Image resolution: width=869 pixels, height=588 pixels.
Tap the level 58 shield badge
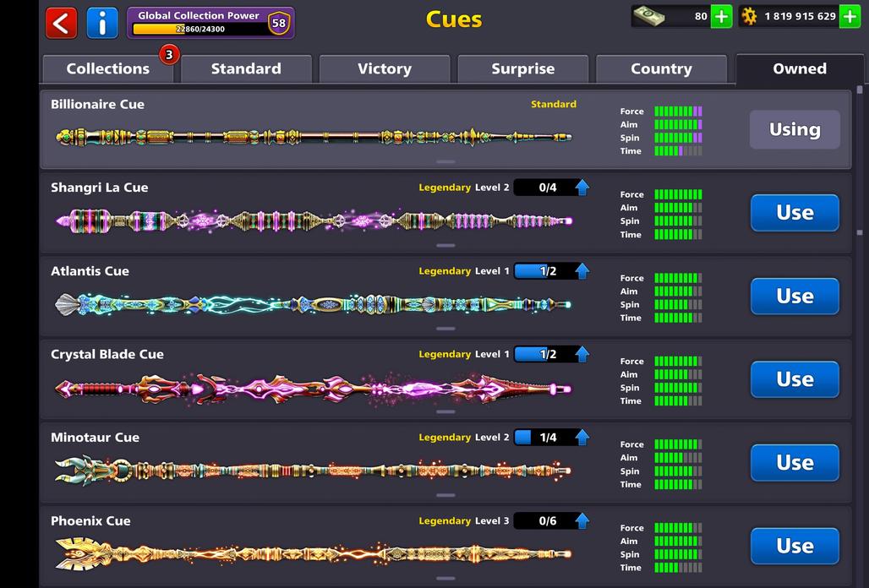(x=278, y=23)
